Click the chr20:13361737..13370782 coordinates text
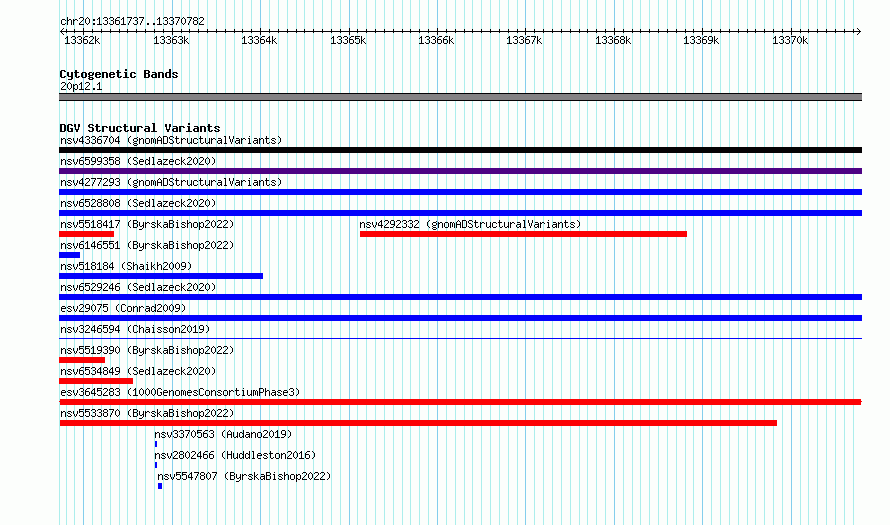 click(x=132, y=21)
